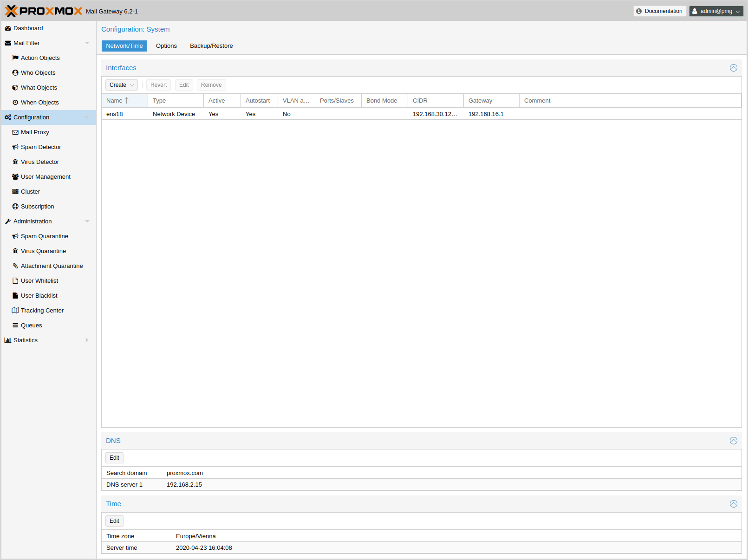Click the Spam Detector megaphone icon
The width and height of the screenshot is (748, 560).
(15, 147)
